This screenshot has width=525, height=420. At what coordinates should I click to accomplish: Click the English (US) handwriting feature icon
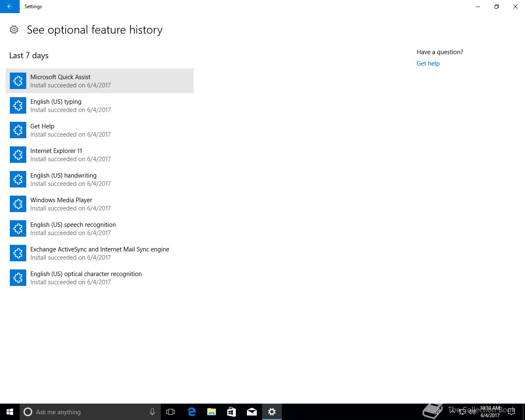click(18, 179)
